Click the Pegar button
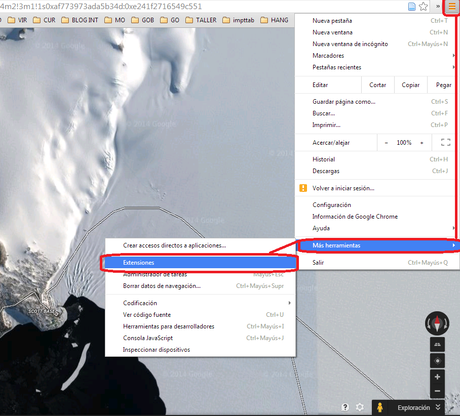The width and height of the screenshot is (460, 416). [443, 85]
